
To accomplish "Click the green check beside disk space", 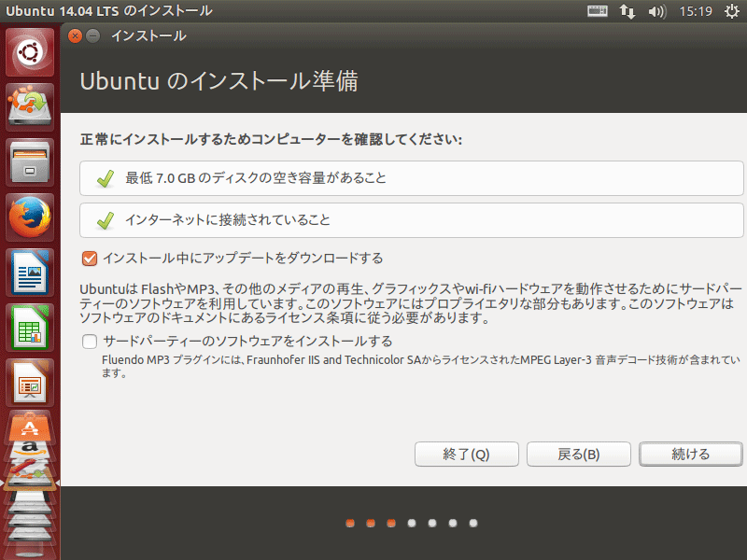I will pos(106,178).
